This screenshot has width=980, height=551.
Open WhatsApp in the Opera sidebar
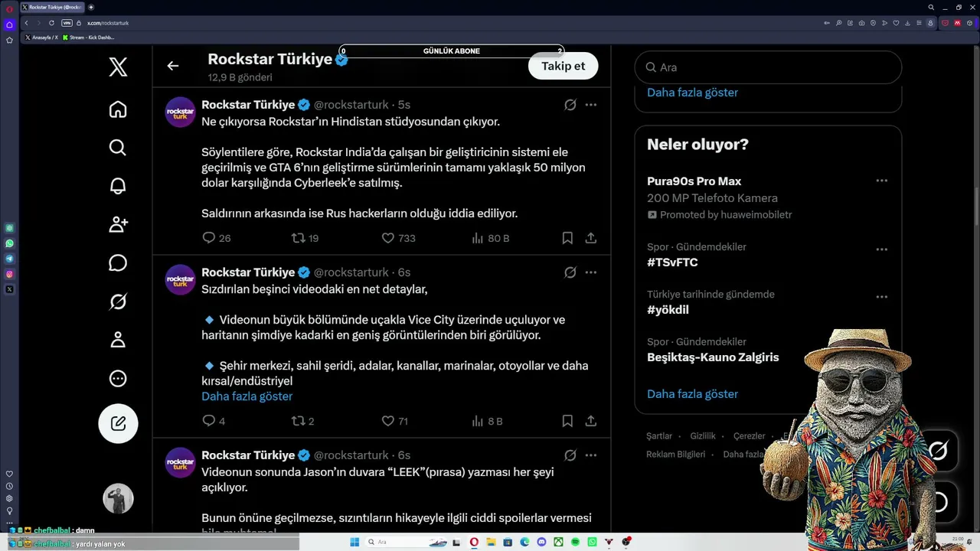coord(9,243)
